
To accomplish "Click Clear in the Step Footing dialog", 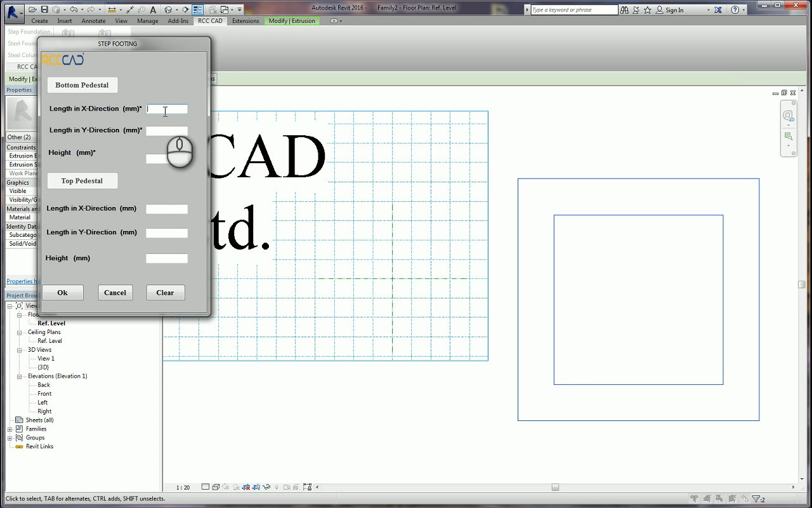I will (165, 293).
